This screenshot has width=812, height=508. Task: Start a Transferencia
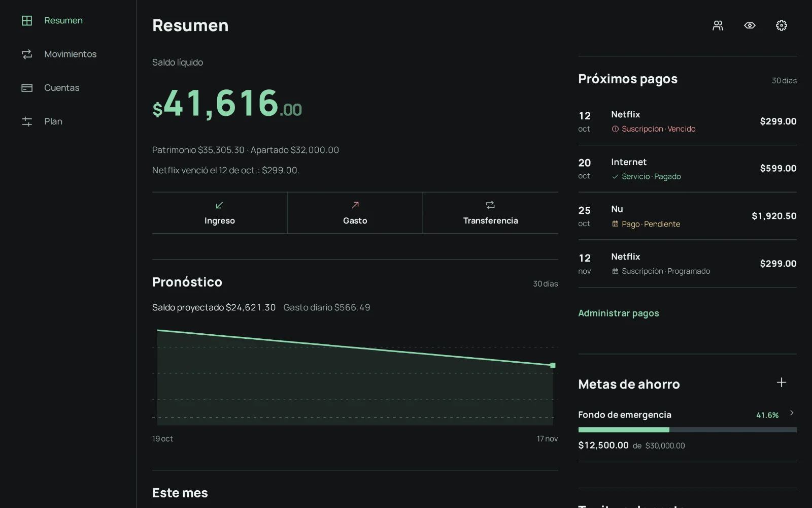pyautogui.click(x=491, y=213)
